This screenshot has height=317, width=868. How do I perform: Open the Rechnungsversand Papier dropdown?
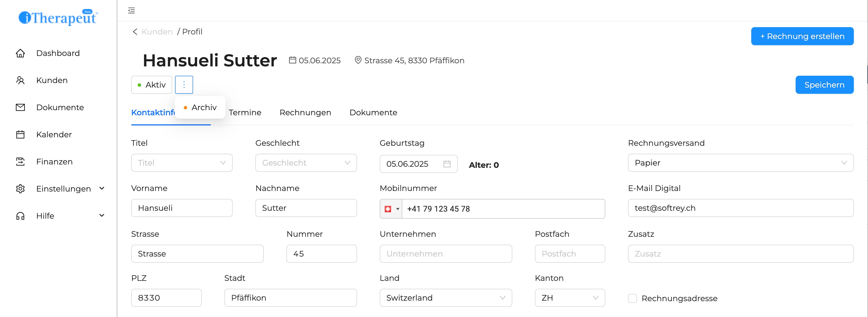[x=740, y=163]
